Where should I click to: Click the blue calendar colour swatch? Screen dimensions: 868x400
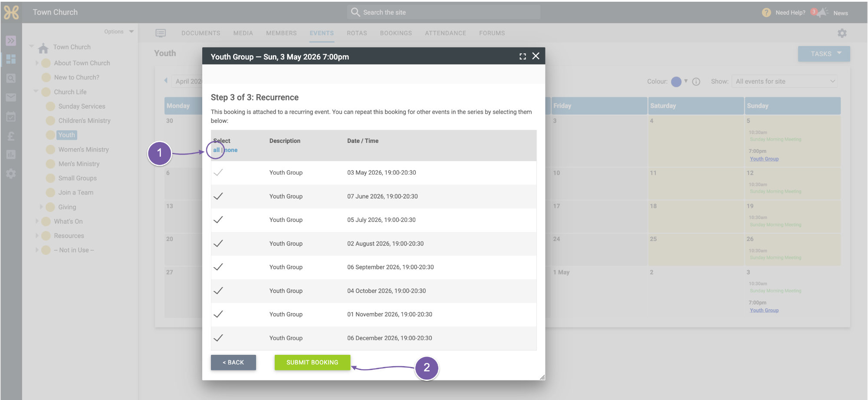pyautogui.click(x=676, y=82)
